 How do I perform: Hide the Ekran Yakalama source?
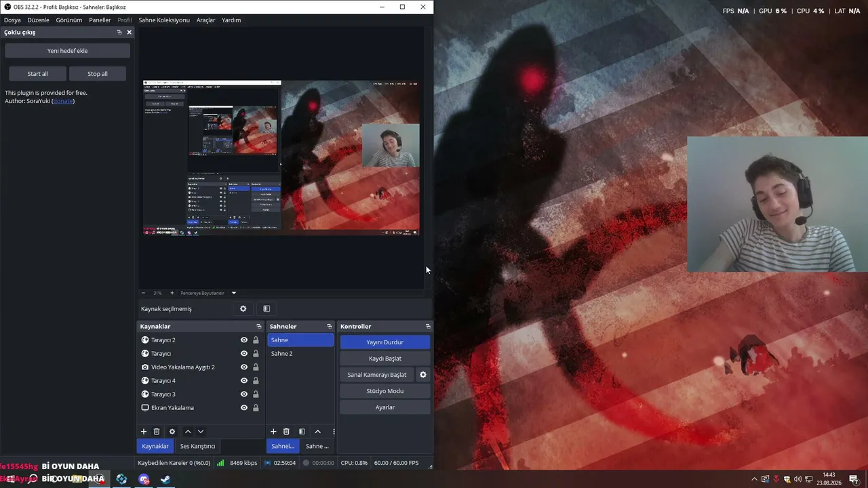pos(244,408)
